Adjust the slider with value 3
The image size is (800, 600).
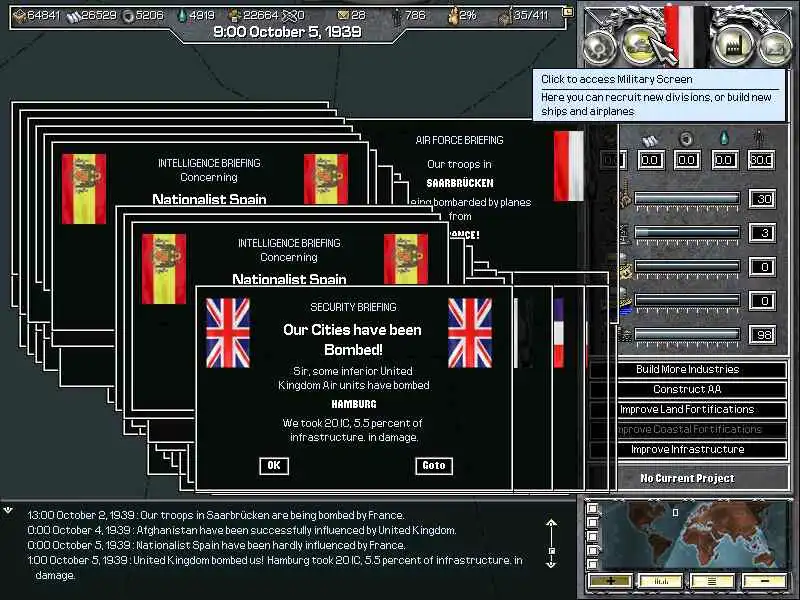(687, 232)
